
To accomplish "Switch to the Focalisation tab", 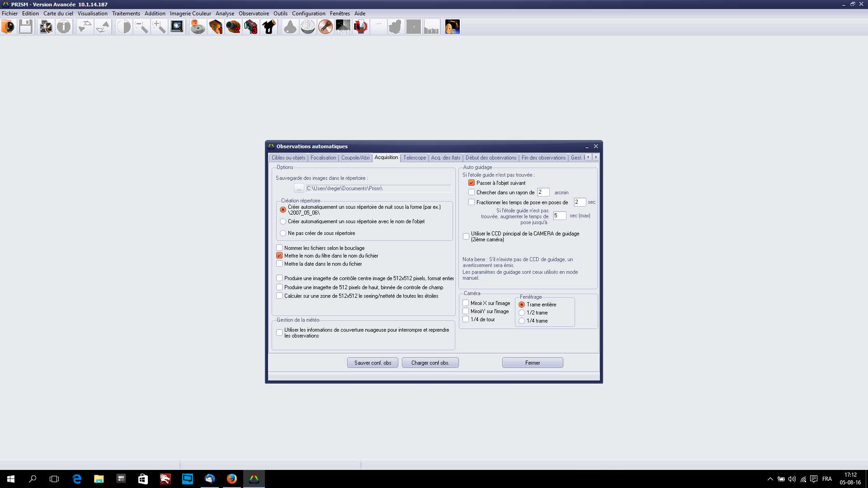I will pos(323,158).
